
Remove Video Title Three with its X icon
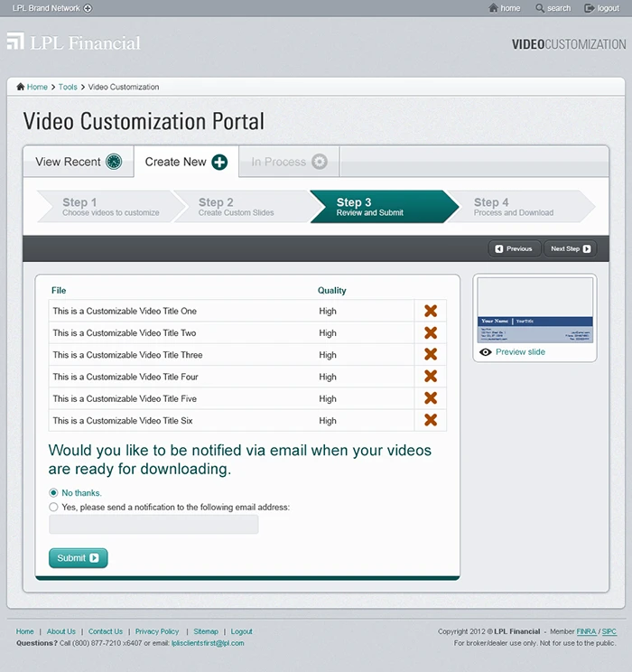point(431,354)
